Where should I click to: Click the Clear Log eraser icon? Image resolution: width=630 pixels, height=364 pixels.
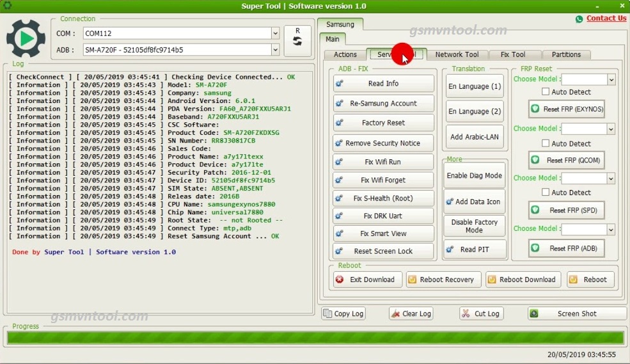395,313
